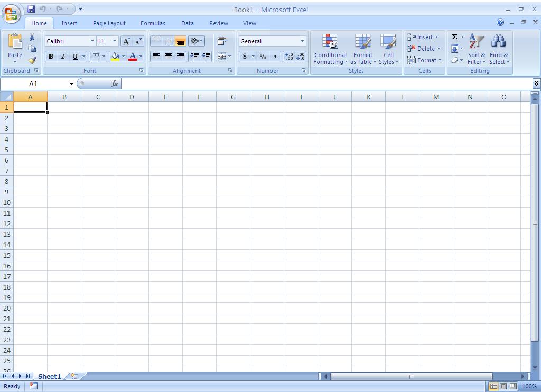
Task: Click the Bold formatting icon
Action: [x=51, y=57]
